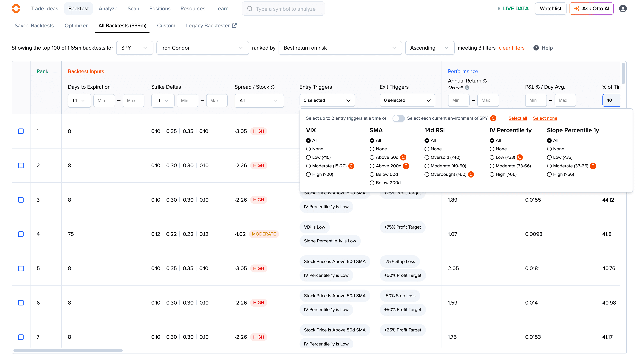Open the Positions menu item
This screenshot has height=364, width=638.
tap(160, 8)
